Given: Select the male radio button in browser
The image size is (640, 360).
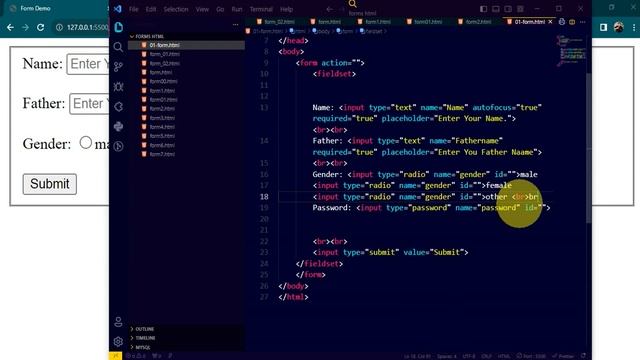Looking at the screenshot, I should [x=85, y=142].
